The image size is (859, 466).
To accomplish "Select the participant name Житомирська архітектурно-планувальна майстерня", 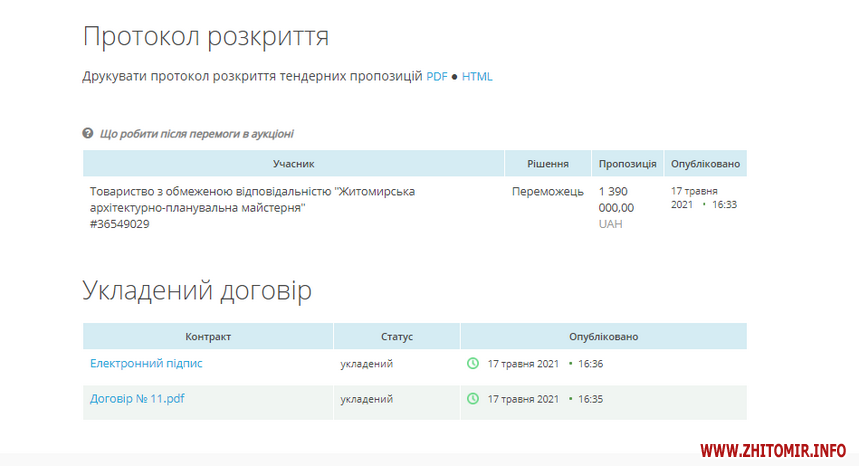I will coord(252,199).
